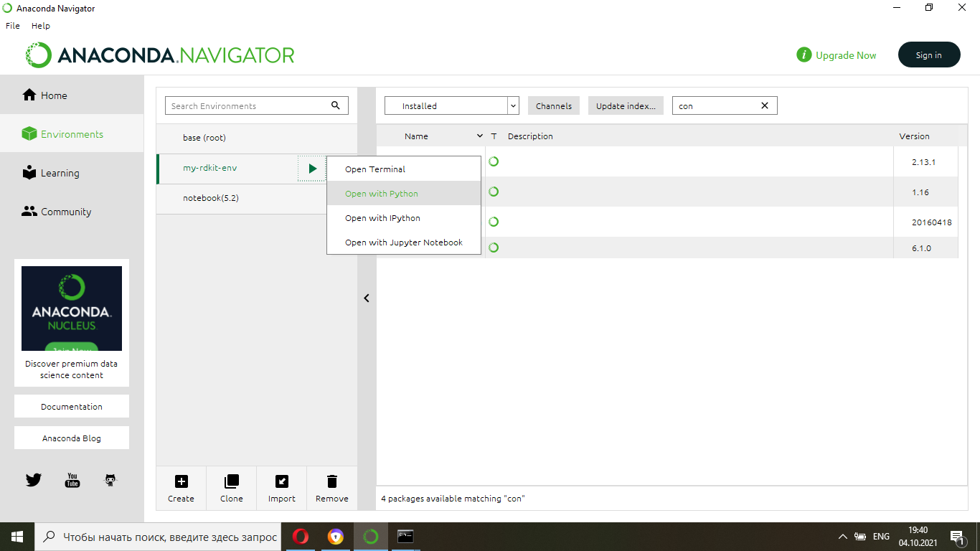Screen dimensions: 980x551
Task: Import an environment
Action: (282, 488)
